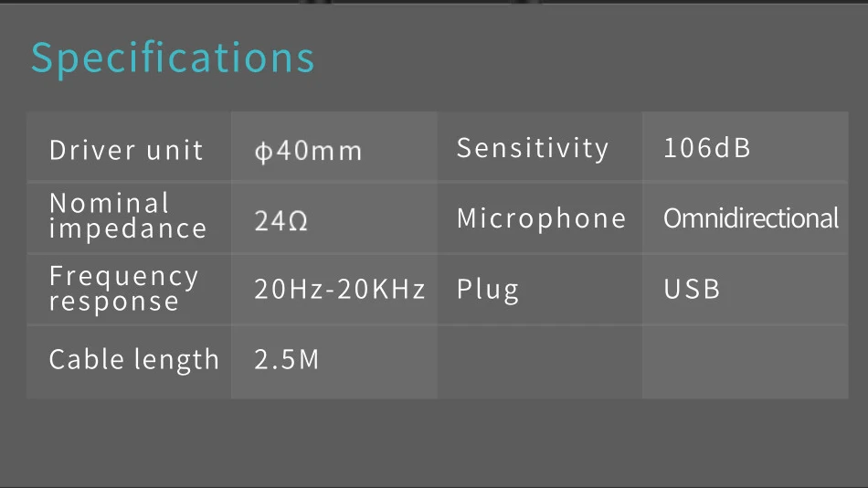Select the Driver unit label cell
The height and width of the screenshot is (488, 868).
click(x=129, y=146)
